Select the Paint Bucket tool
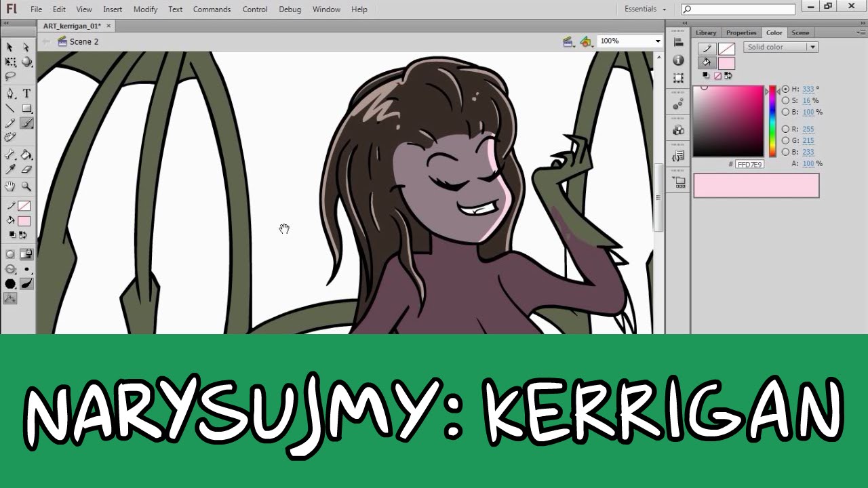 pyautogui.click(x=26, y=155)
